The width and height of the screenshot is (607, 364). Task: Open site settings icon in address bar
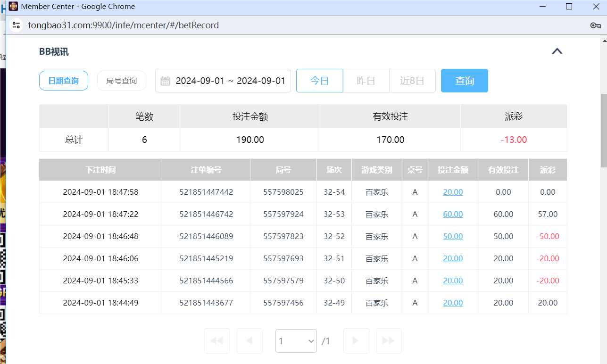pyautogui.click(x=16, y=25)
